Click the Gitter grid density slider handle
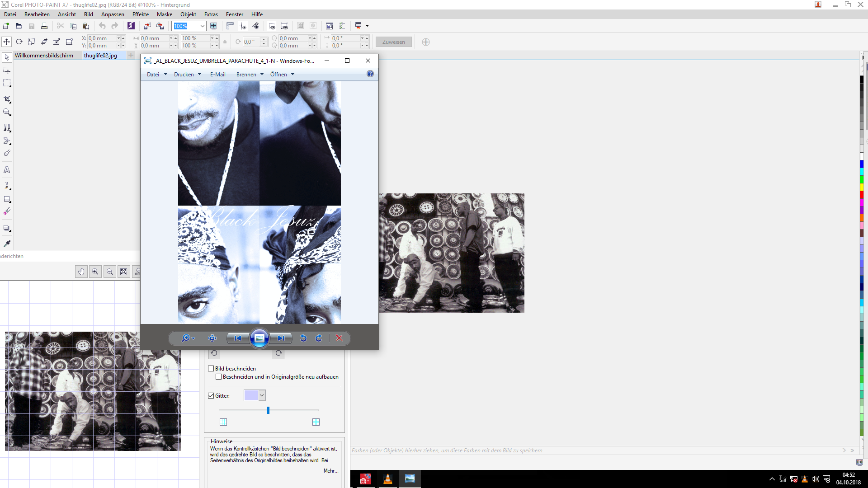The width and height of the screenshot is (868, 488). click(268, 410)
